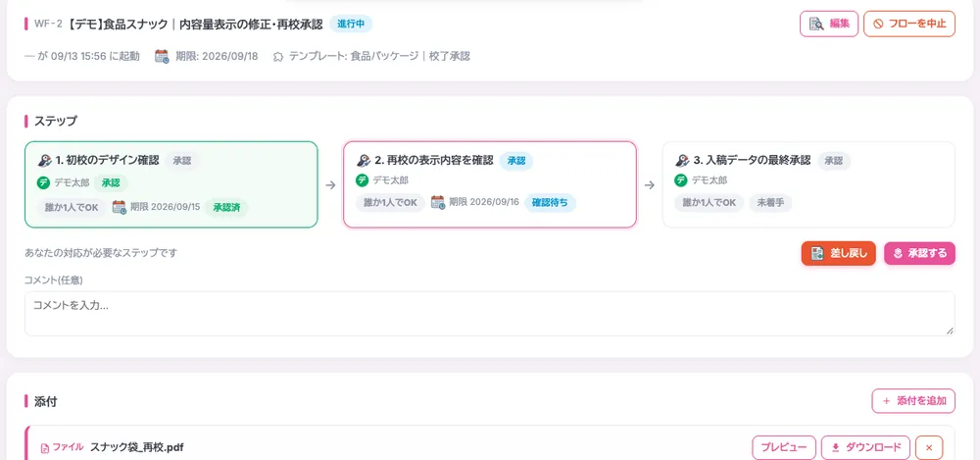This screenshot has width=980, height=460.
Task: Click the comment box resize handle corner
Action: [950, 331]
